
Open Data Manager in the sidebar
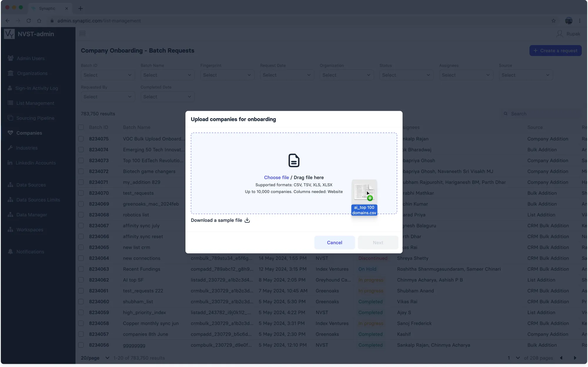(x=31, y=214)
